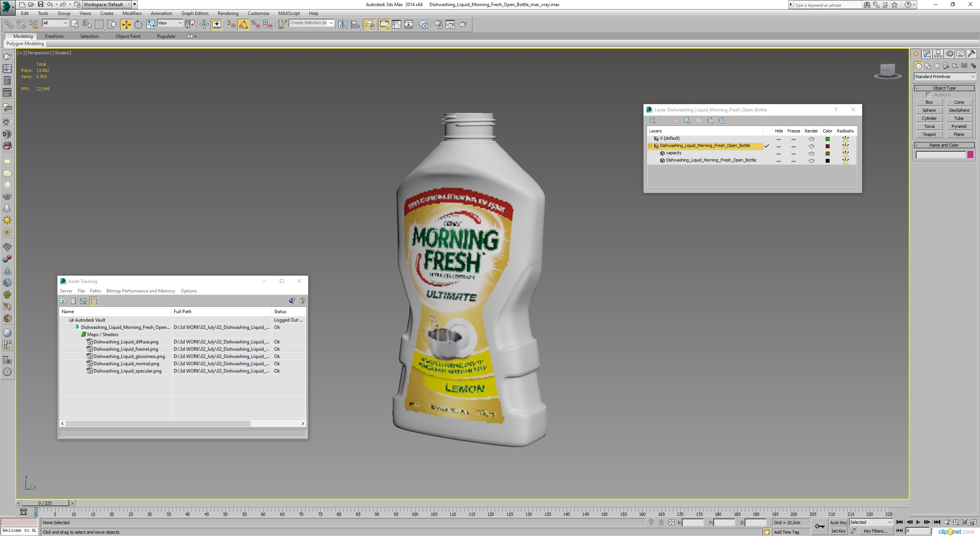Click the Align tool icon

point(355,25)
